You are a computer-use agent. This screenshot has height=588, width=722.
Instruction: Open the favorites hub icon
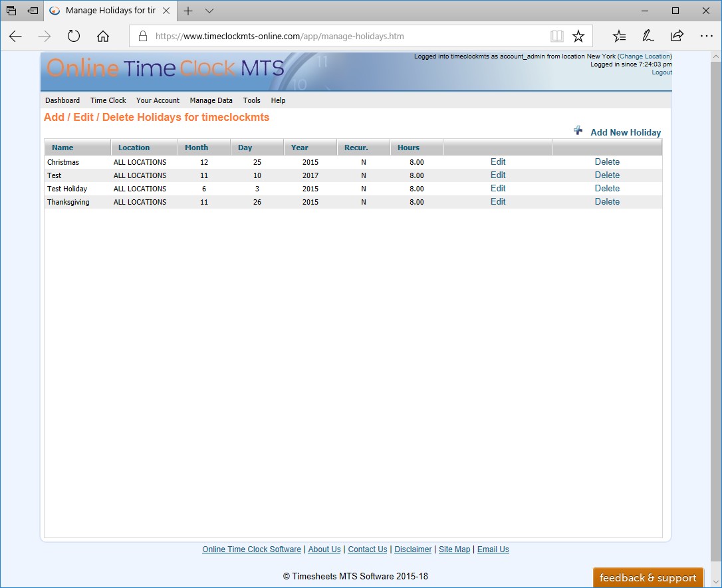point(619,37)
